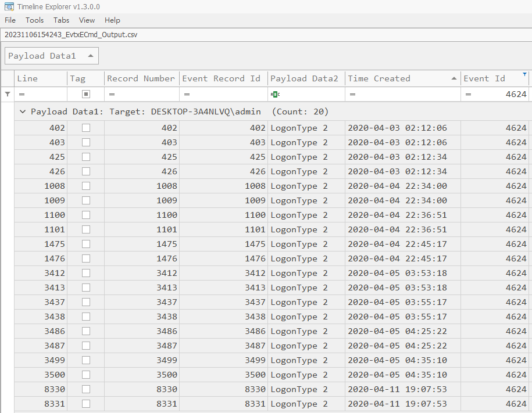Image resolution: width=532 pixels, height=413 pixels.
Task: Click the equals operator icon under Event Record Id
Action: [x=187, y=94]
